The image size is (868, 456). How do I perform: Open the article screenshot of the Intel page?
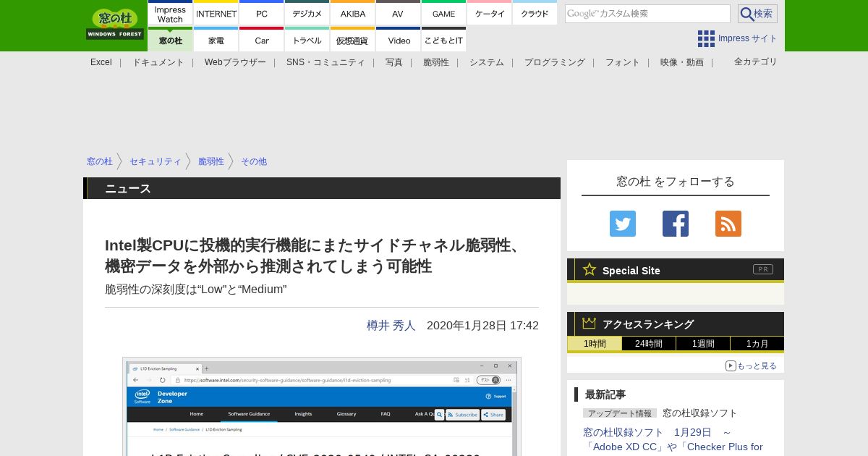click(x=322, y=406)
